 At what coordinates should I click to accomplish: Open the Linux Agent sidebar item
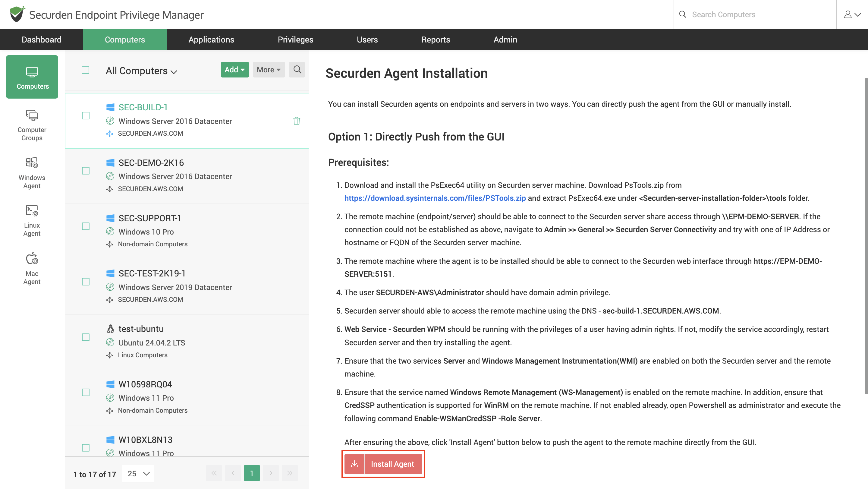32,221
